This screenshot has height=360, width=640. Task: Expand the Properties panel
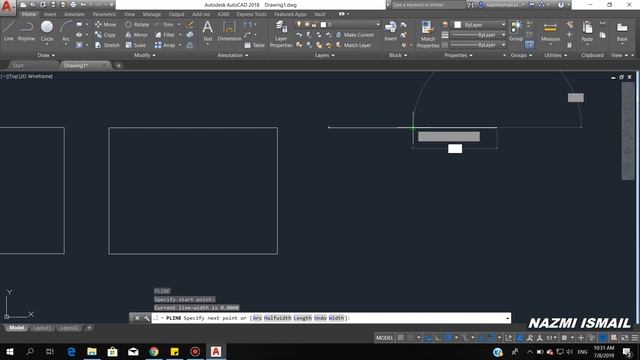click(458, 55)
